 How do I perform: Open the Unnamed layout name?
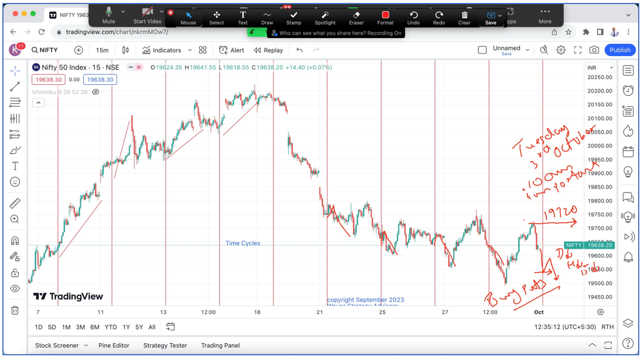[506, 49]
